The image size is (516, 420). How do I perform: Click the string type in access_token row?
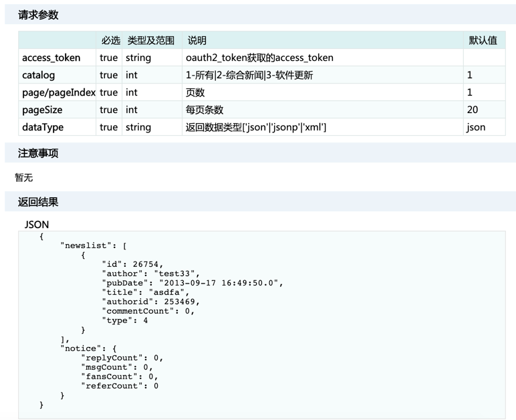click(x=138, y=58)
